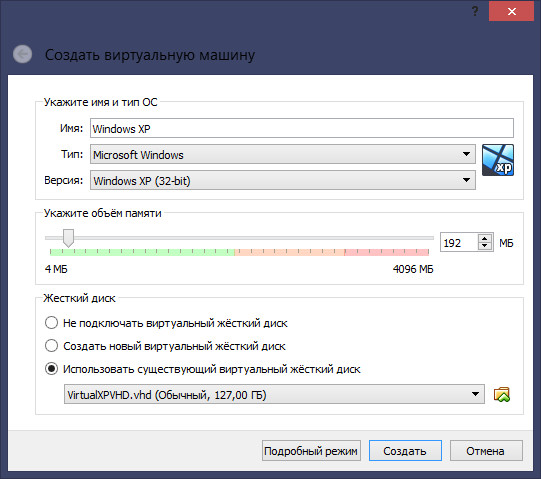Open the folder icon to browse disk file
Viewport: 541px width, 479px height.
tap(502, 394)
